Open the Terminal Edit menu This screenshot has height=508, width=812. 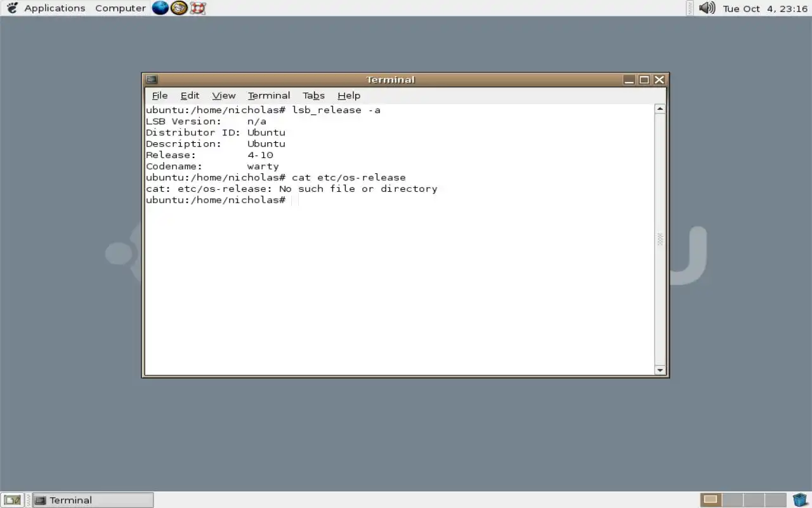coord(190,95)
